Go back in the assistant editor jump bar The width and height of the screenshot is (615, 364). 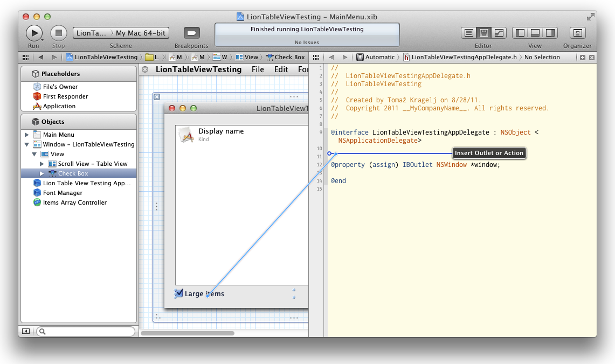tap(331, 57)
